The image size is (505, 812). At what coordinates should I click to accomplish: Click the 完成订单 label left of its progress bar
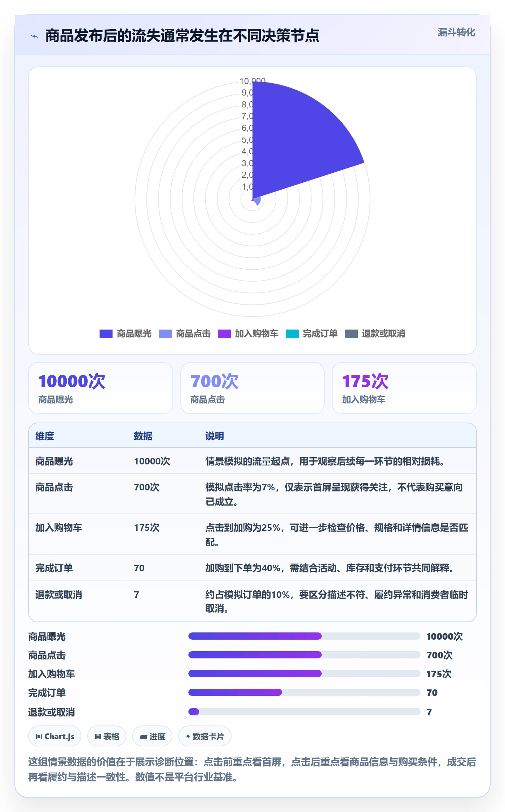pos(47,693)
